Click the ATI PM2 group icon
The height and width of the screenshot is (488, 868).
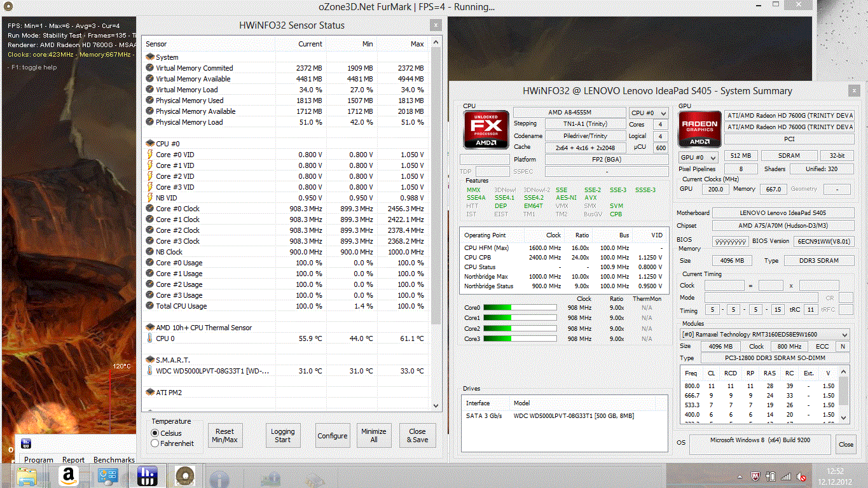click(x=150, y=393)
